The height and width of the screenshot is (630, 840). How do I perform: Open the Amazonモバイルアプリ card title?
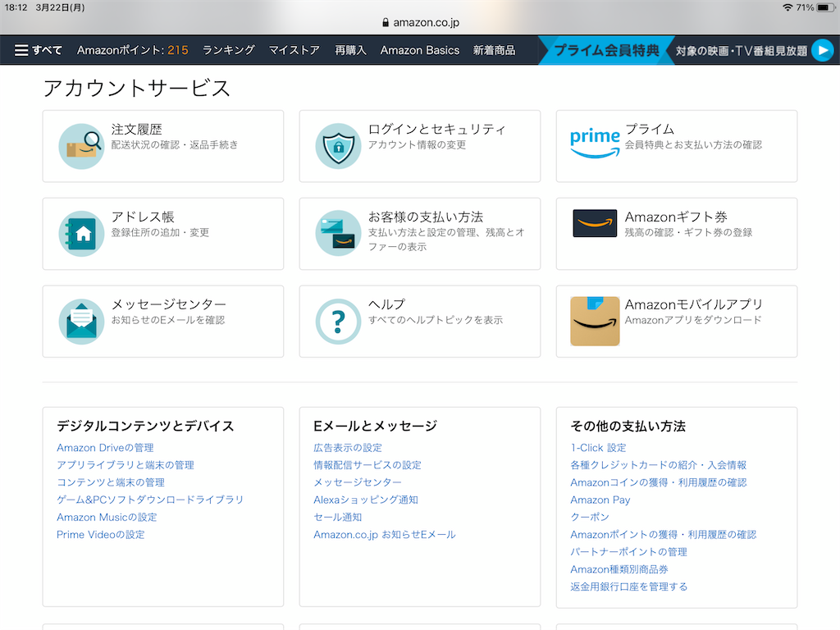(694, 304)
